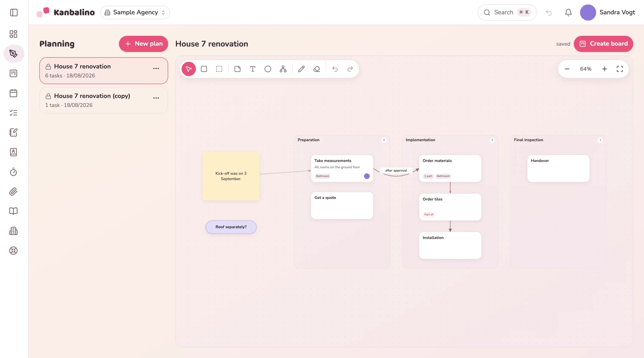The width and height of the screenshot is (644, 358).
Task: Select the dashed group frame tool
Action: pos(219,69)
